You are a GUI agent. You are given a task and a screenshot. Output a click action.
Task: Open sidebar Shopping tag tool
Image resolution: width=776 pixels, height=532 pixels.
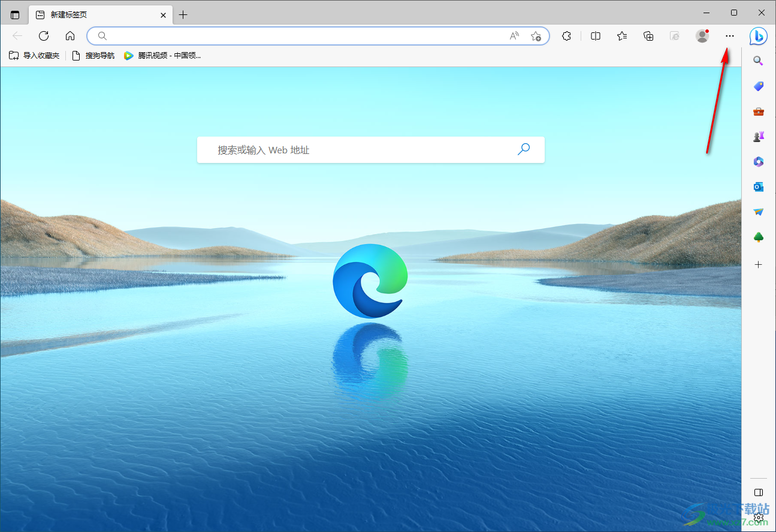pos(758,86)
